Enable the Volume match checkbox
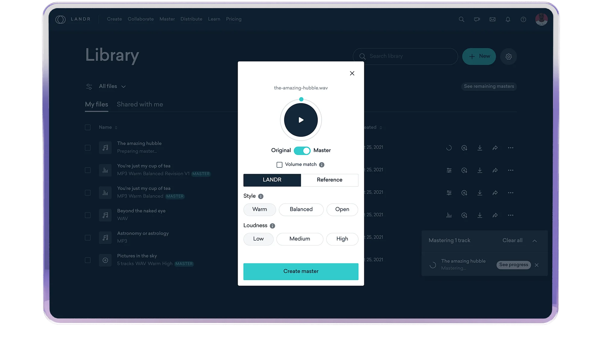 click(279, 165)
